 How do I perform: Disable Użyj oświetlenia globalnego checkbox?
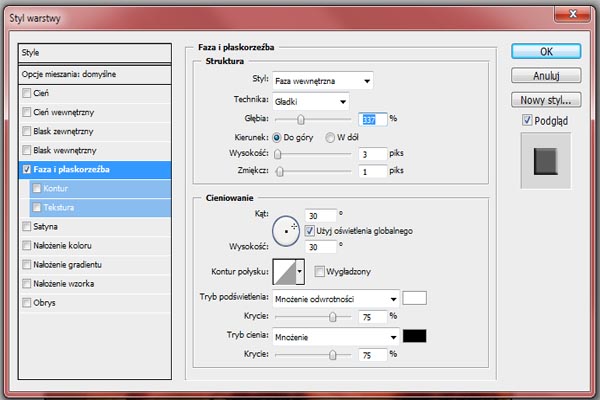(x=310, y=231)
